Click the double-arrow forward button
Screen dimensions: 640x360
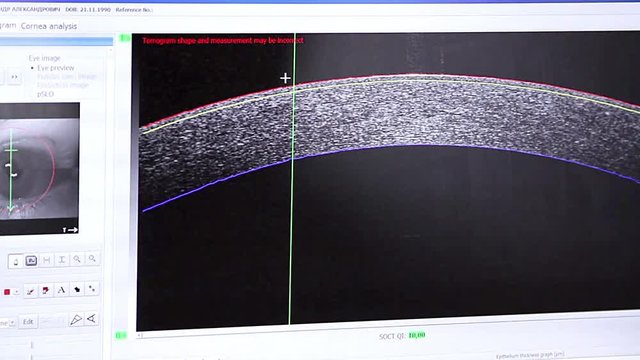pyautogui.click(x=14, y=77)
